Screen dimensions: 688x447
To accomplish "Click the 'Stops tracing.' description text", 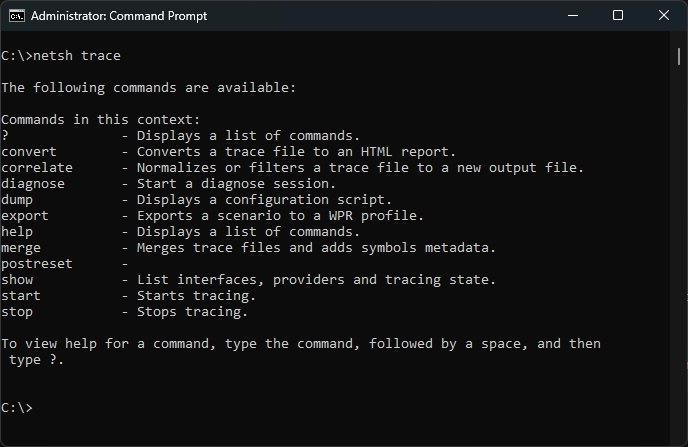I will (192, 312).
